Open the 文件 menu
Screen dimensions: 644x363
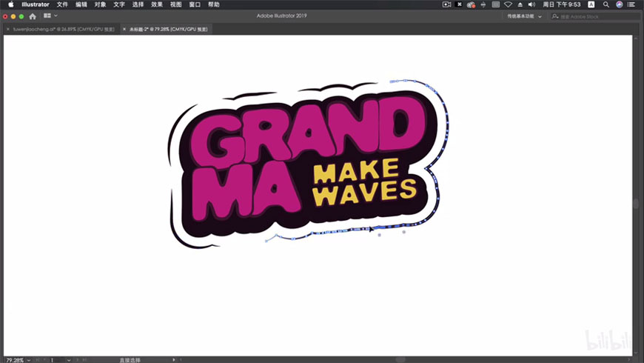tap(62, 4)
